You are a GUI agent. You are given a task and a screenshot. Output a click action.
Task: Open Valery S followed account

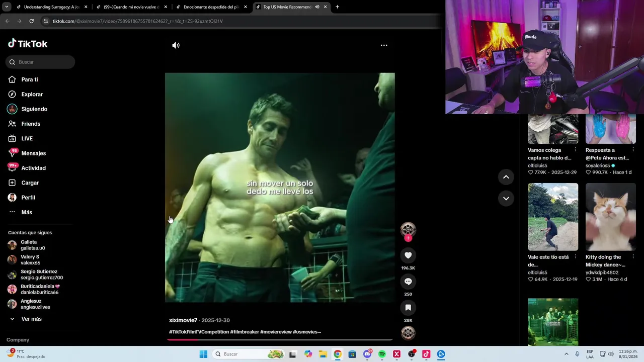(31, 259)
